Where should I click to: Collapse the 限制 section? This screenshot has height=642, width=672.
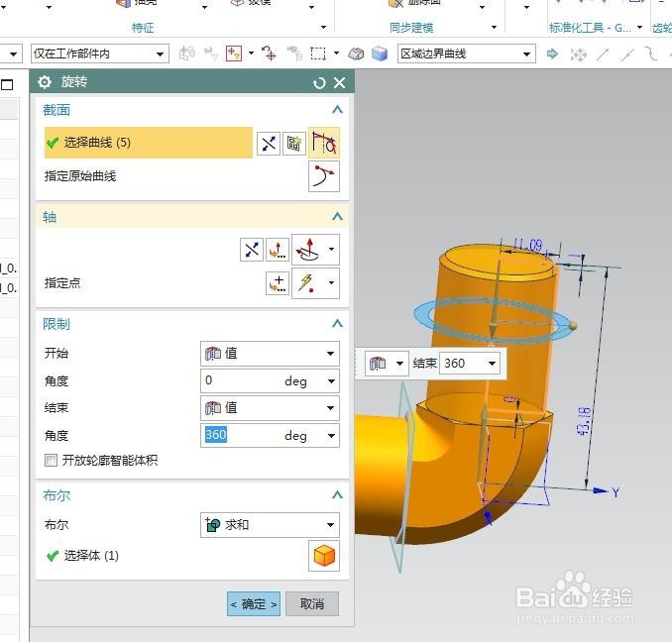click(x=337, y=323)
